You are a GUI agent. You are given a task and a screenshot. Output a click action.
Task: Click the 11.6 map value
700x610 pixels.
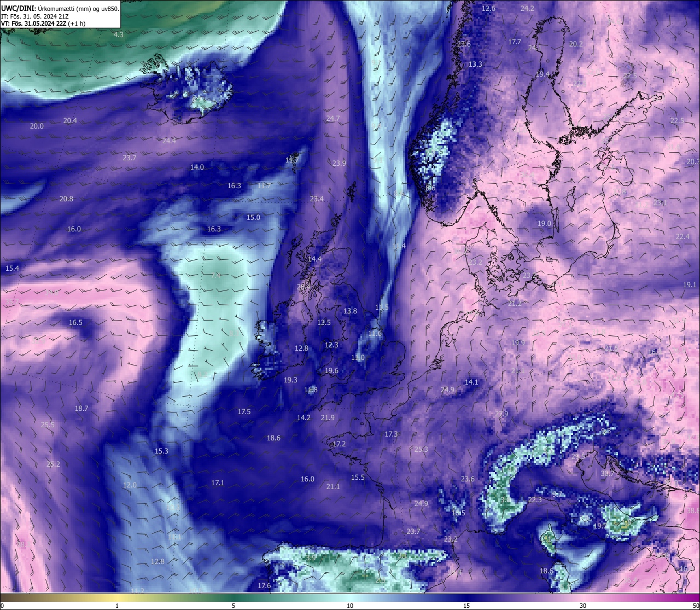coord(375,333)
